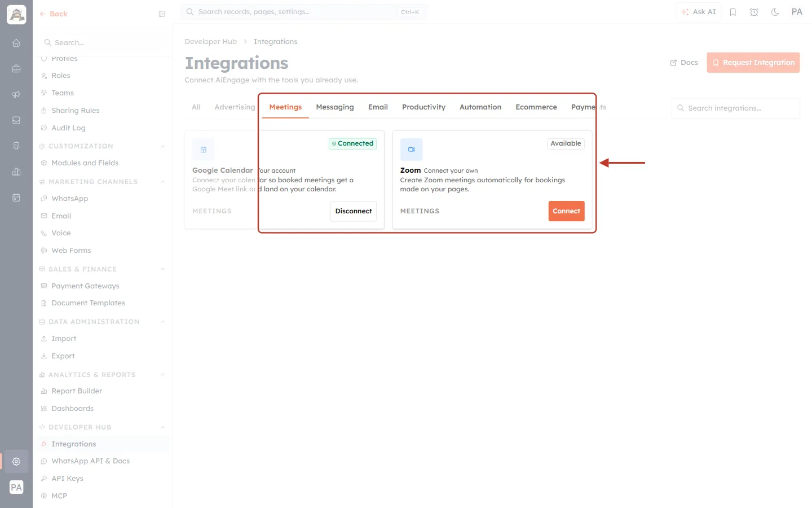Collapse the Analytics & Reports section

[163, 375]
